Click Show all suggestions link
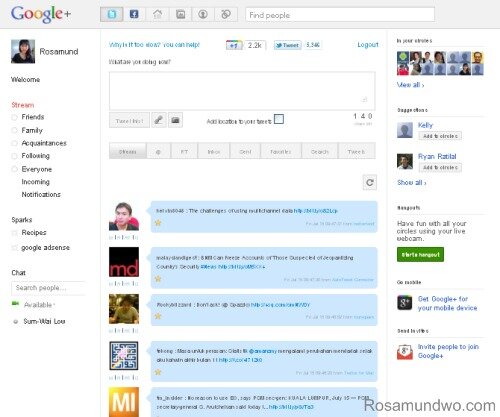This screenshot has height=417, width=500. [412, 183]
